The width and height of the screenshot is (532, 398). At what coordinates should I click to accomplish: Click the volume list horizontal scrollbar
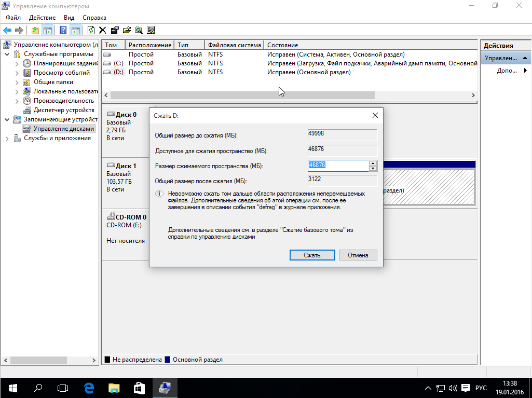(x=242, y=95)
